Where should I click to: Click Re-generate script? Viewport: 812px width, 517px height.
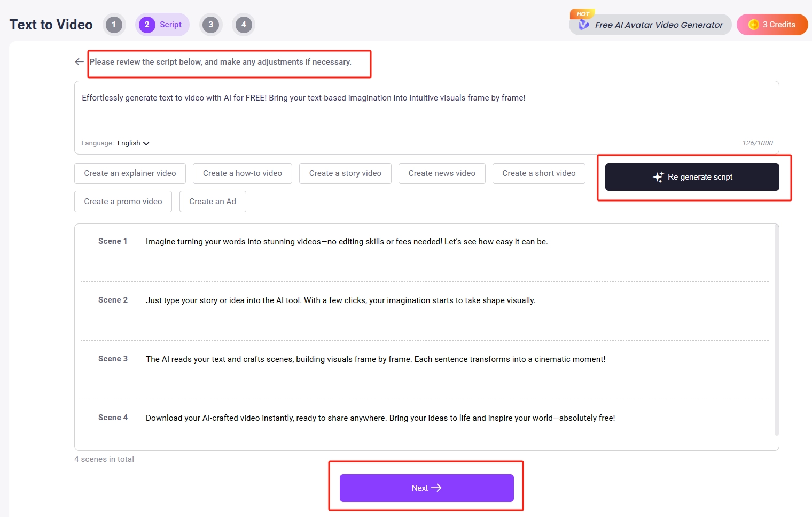click(x=692, y=177)
